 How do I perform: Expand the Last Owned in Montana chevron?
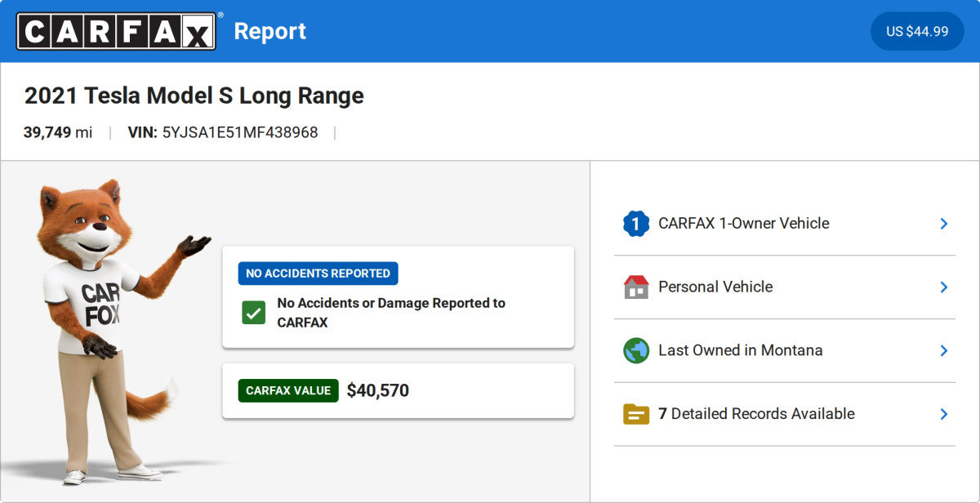coord(943,350)
